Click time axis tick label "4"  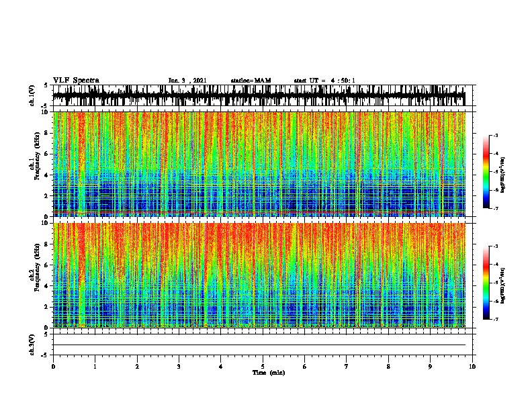[x=221, y=367]
